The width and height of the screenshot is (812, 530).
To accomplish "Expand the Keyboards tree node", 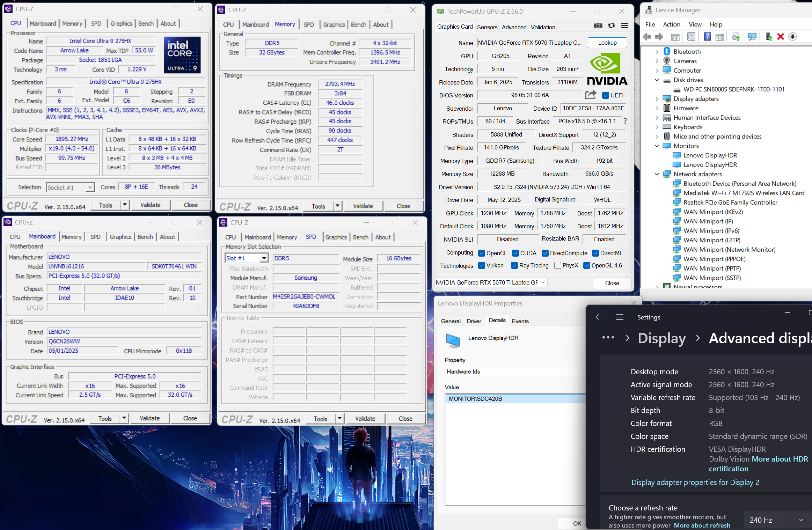I will pyautogui.click(x=657, y=127).
